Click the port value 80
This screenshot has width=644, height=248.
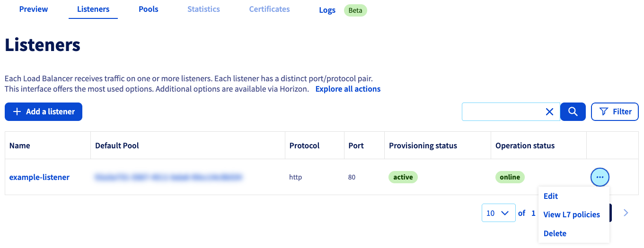(x=352, y=177)
